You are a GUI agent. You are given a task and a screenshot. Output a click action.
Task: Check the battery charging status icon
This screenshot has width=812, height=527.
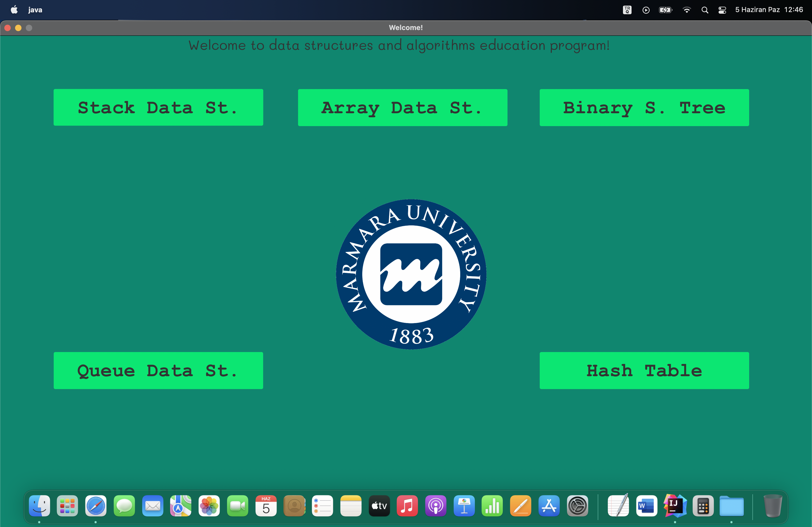665,10
